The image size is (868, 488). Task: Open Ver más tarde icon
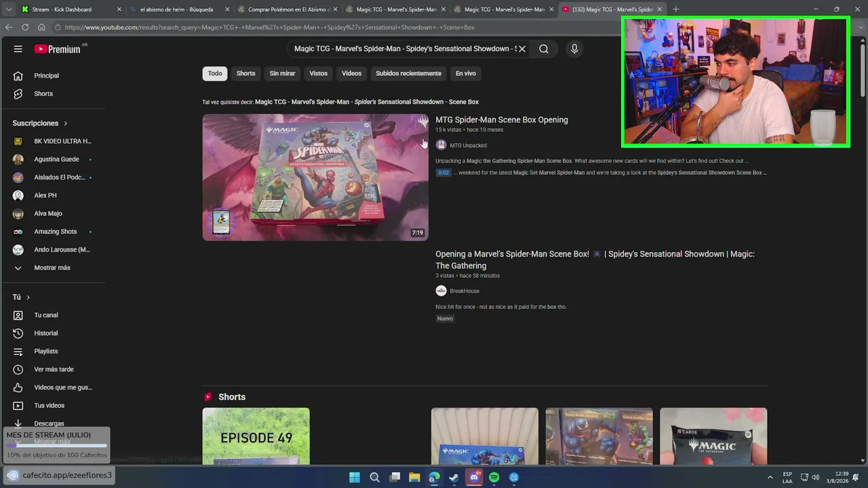click(x=18, y=369)
